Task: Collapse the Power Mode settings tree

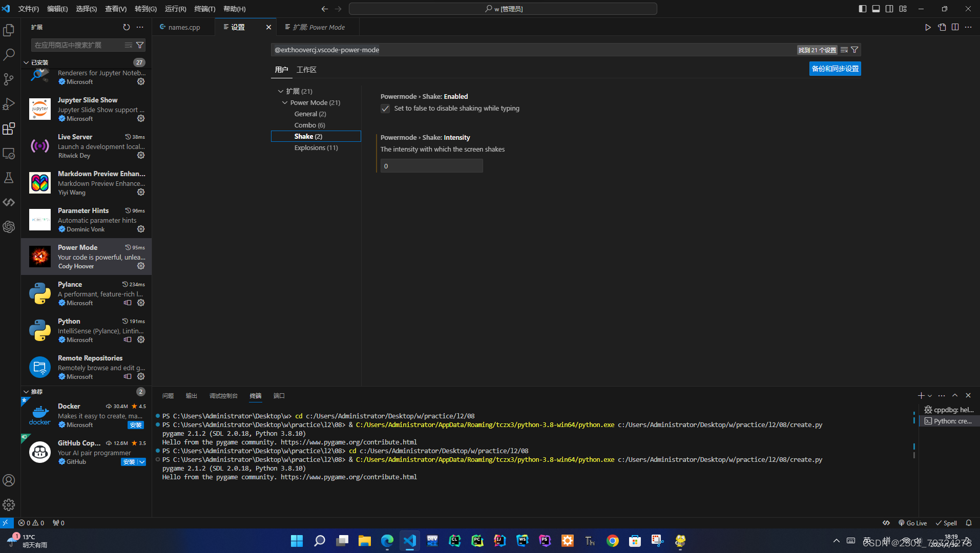Action: pyautogui.click(x=285, y=102)
